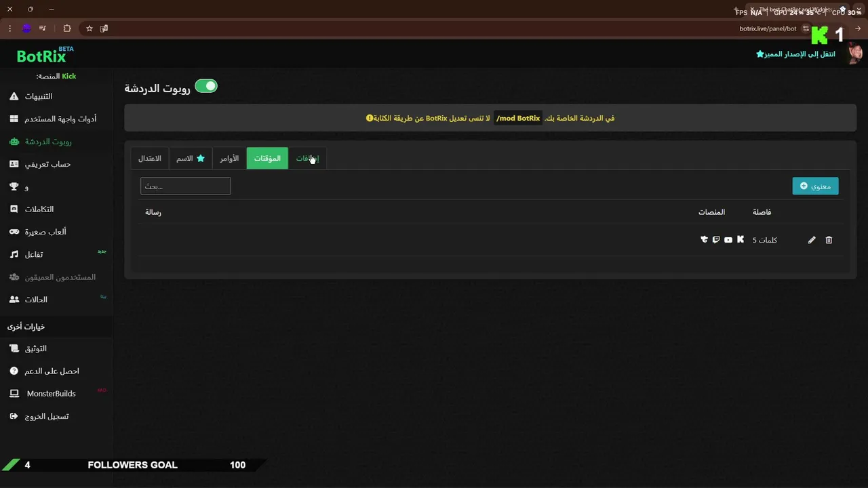The image size is (868, 488).
Task: Open the browser extensions puzzle icon
Action: pyautogui.click(x=66, y=28)
